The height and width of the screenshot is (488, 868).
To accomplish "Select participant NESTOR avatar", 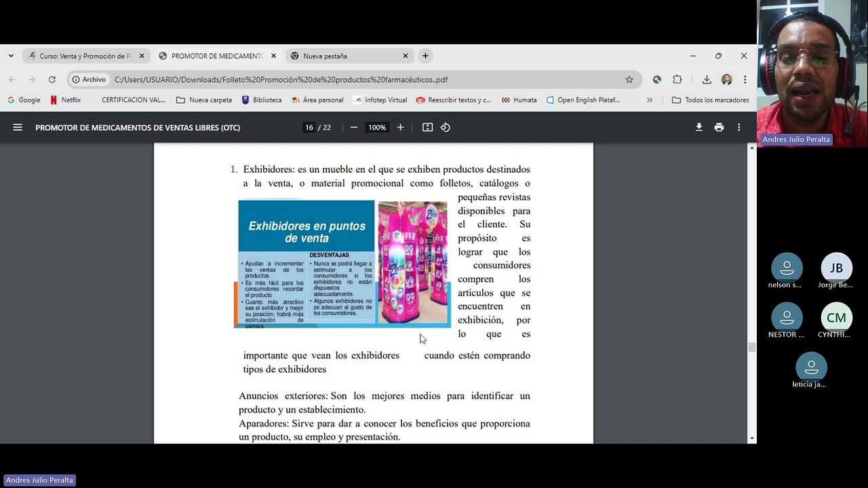I will (787, 317).
